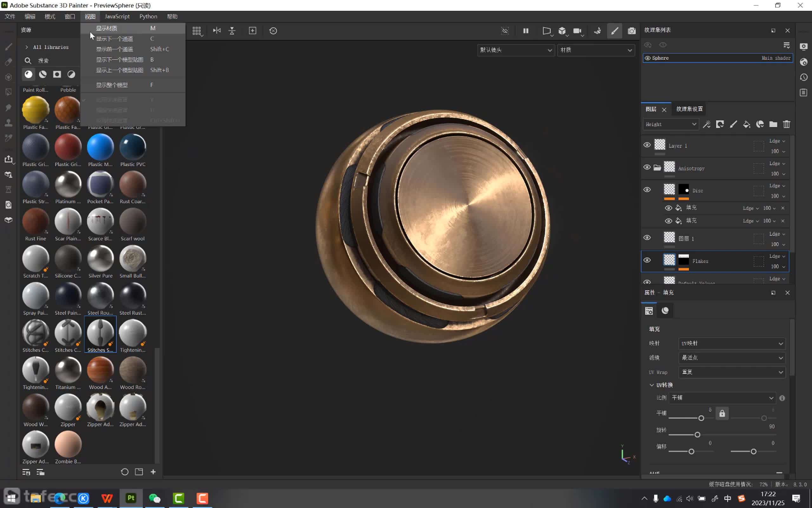Open the 比例 平铺 dropdown
812x508 pixels.
[722, 398]
